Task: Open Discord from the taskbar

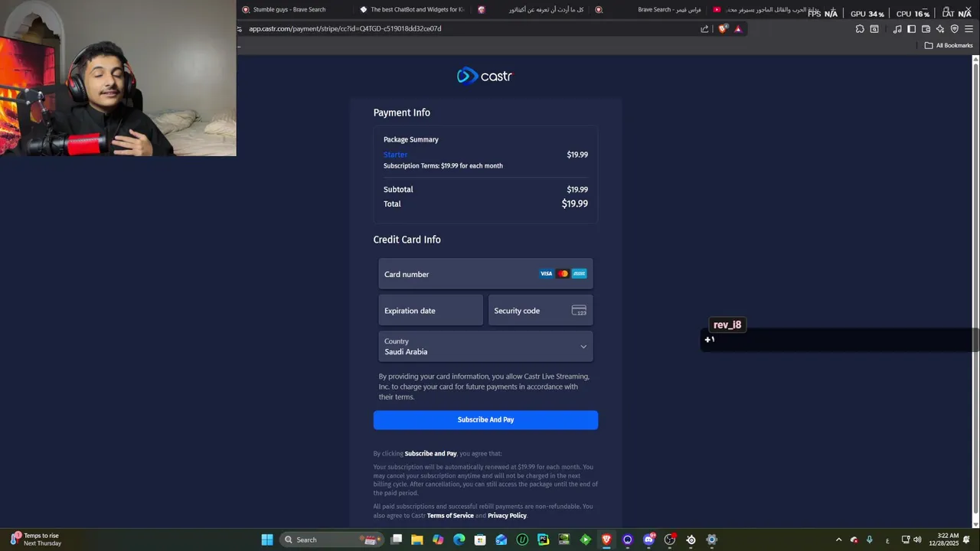Action: tap(648, 540)
